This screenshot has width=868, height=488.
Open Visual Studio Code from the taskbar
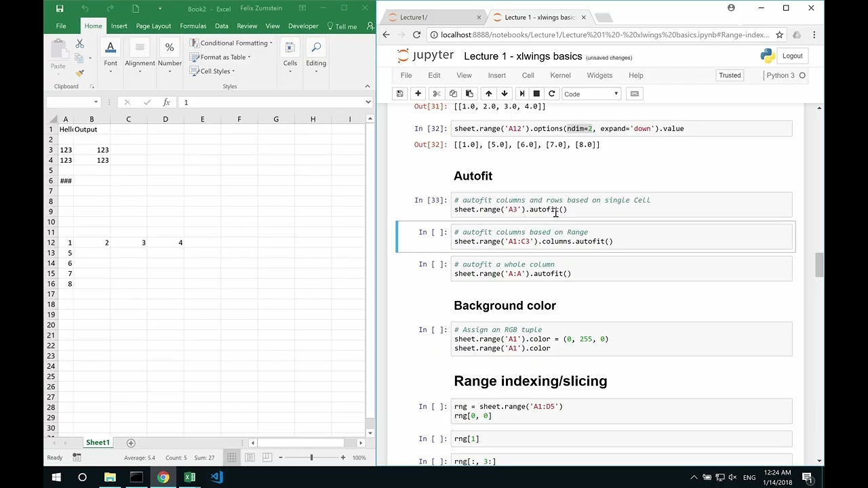click(216, 477)
